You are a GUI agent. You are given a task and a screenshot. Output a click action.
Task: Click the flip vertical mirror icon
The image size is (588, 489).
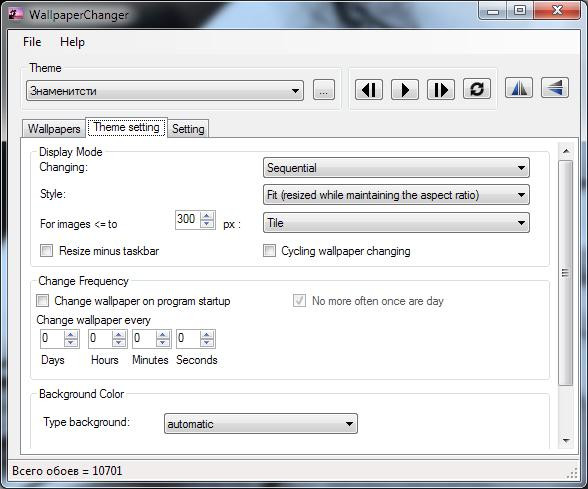click(x=555, y=88)
